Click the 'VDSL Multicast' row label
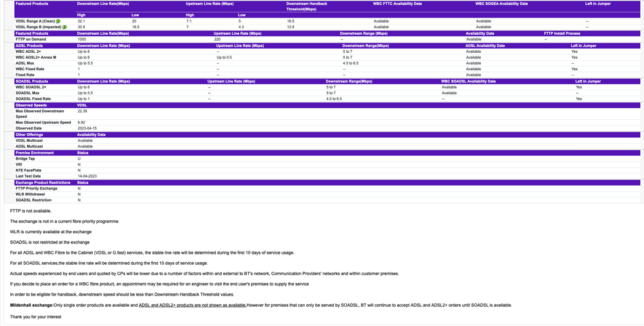The height and width of the screenshot is (326, 644). [x=29, y=140]
